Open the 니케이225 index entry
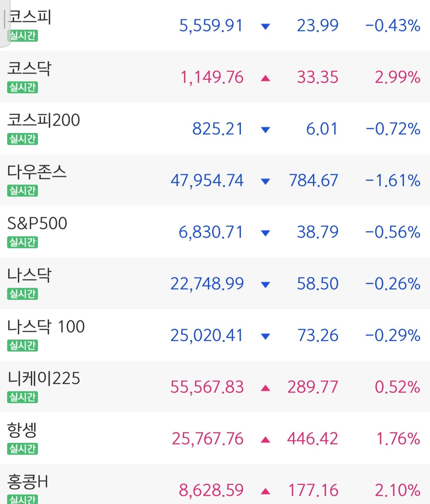This screenshot has width=430, height=504. pos(215,387)
